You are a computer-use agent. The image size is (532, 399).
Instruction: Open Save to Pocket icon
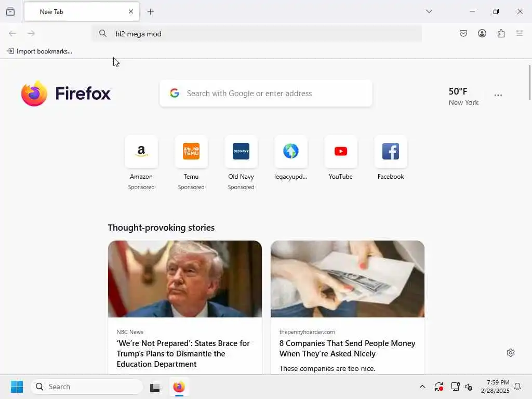(463, 33)
